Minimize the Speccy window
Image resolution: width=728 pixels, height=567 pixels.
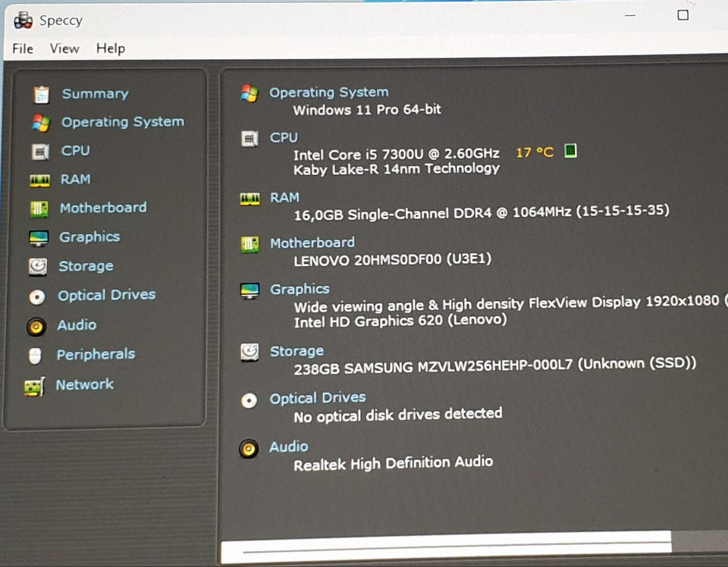630,16
